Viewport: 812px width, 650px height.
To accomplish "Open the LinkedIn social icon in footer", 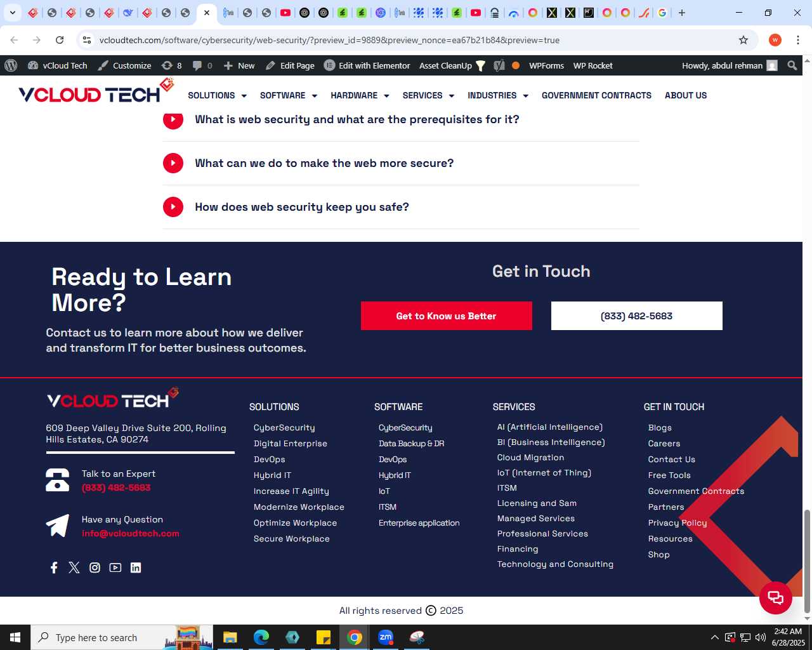I will pos(136,567).
